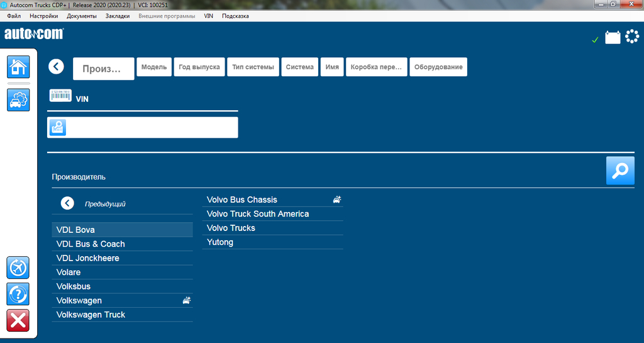Click the battery status icon
Screen dimensions: 644x343
613,37
